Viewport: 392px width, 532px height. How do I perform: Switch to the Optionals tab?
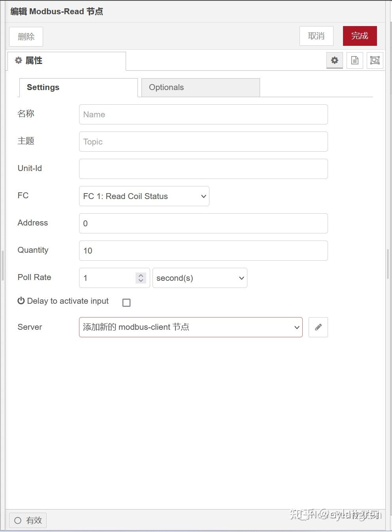pyautogui.click(x=200, y=87)
